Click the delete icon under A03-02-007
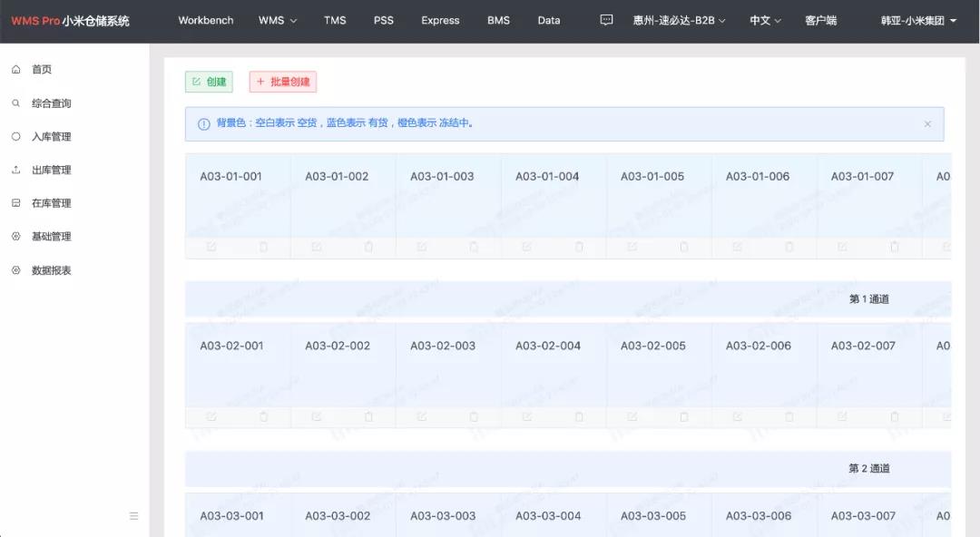Screen dimensions: 980x537 pos(895,416)
